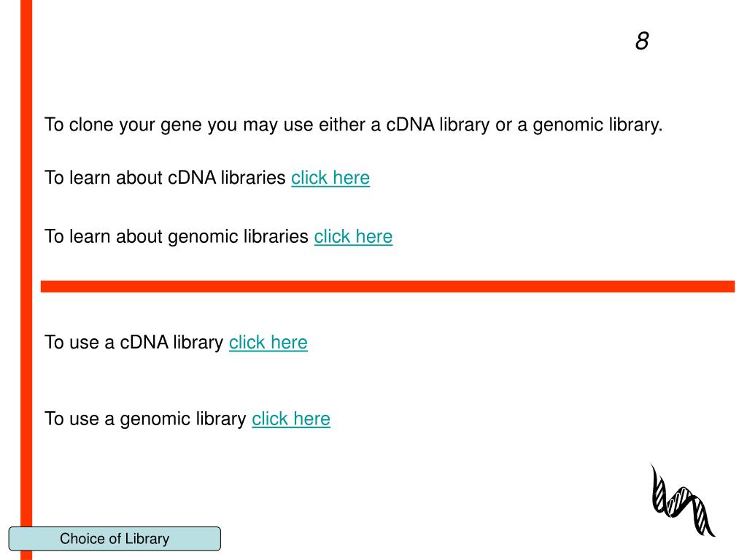The width and height of the screenshot is (747, 560).
Task: Click the word "clone" in the first sentence
Action: point(91,125)
